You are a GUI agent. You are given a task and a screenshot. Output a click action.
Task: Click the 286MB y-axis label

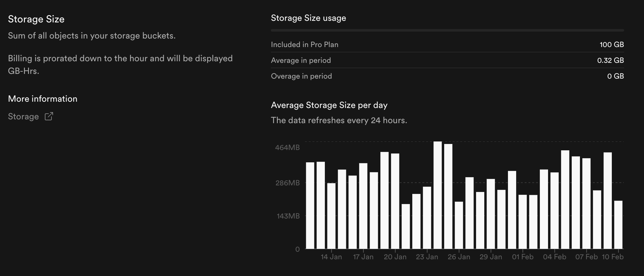pos(287,183)
